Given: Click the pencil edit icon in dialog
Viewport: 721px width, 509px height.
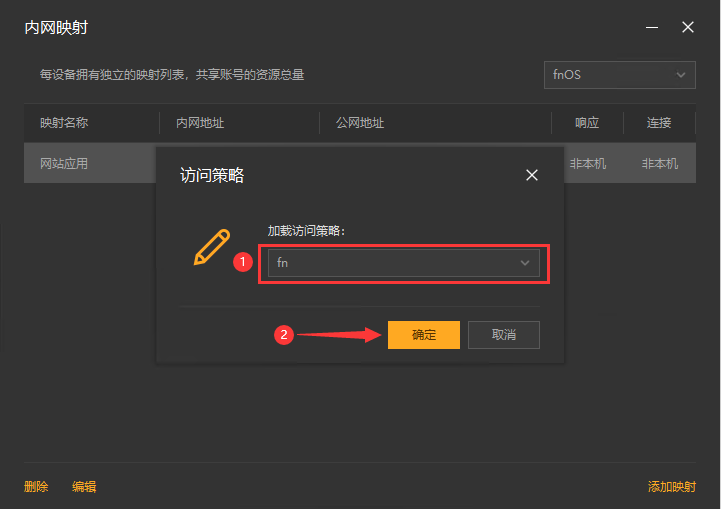Looking at the screenshot, I should 212,247.
